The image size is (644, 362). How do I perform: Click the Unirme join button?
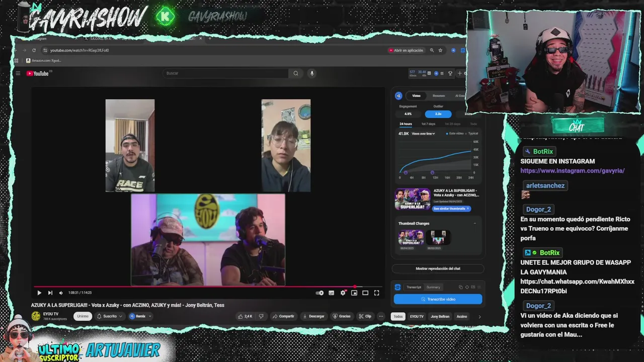[83, 316]
